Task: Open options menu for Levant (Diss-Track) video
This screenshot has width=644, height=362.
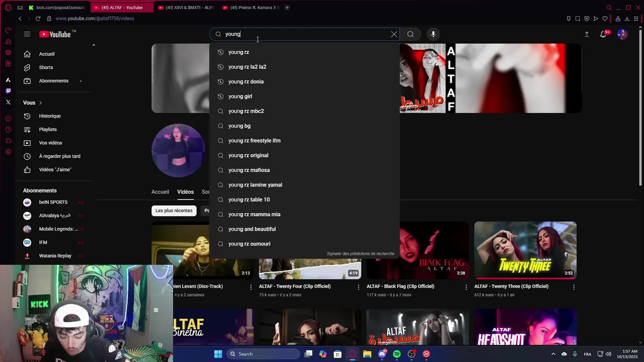Action: click(251, 287)
